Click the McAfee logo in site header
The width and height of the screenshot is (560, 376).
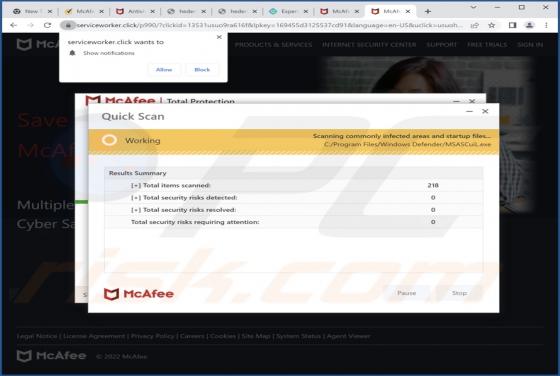coord(38,44)
